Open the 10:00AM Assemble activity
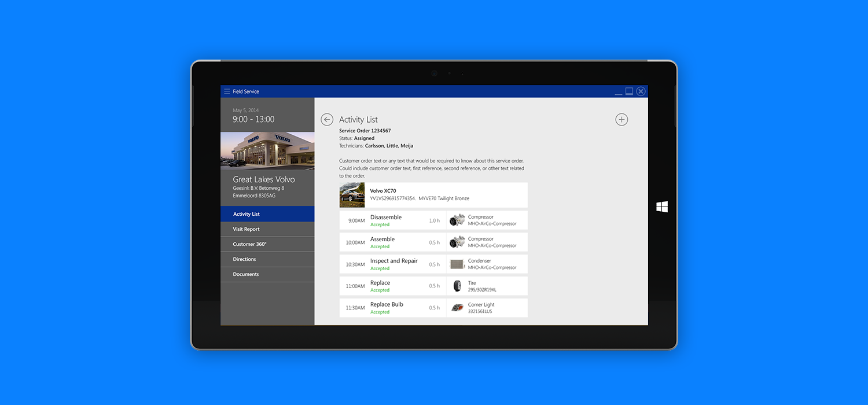Screen dimensions: 868x405 (433, 242)
